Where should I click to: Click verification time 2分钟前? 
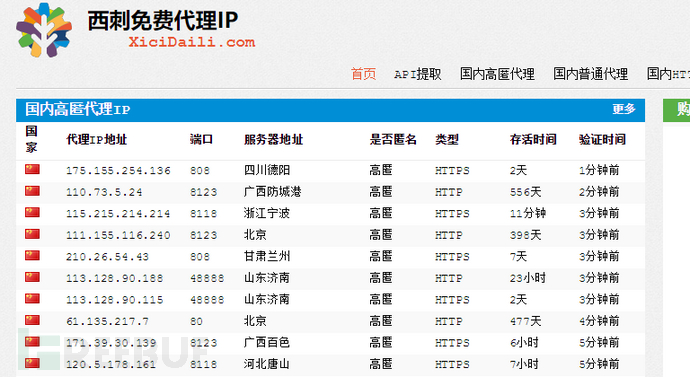pos(599,191)
